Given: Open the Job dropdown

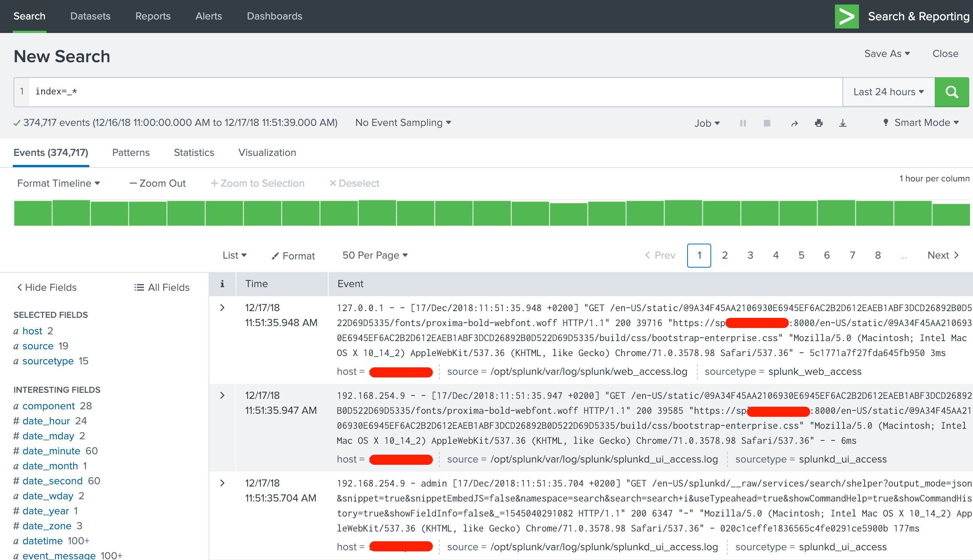Looking at the screenshot, I should pyautogui.click(x=707, y=123).
